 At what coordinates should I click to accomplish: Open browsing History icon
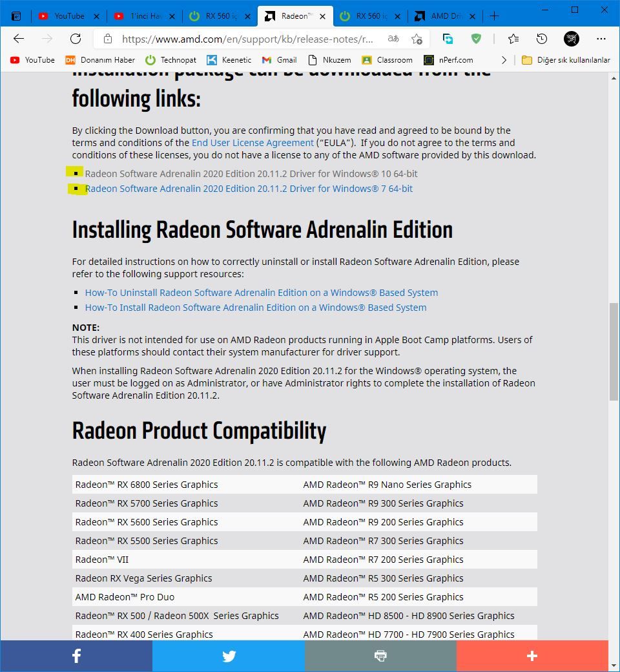(542, 39)
